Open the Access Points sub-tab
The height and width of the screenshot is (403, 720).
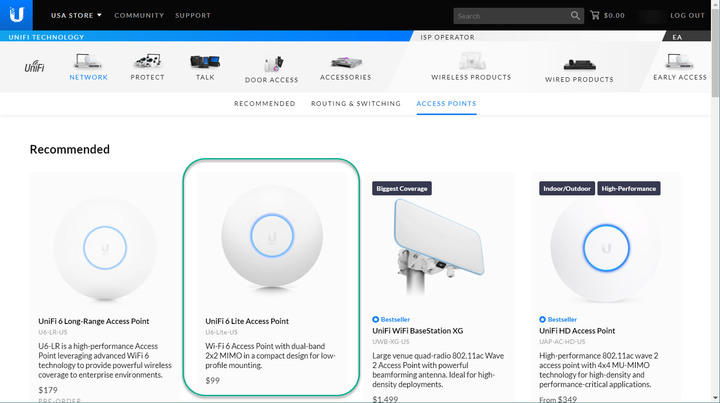pyautogui.click(x=446, y=103)
